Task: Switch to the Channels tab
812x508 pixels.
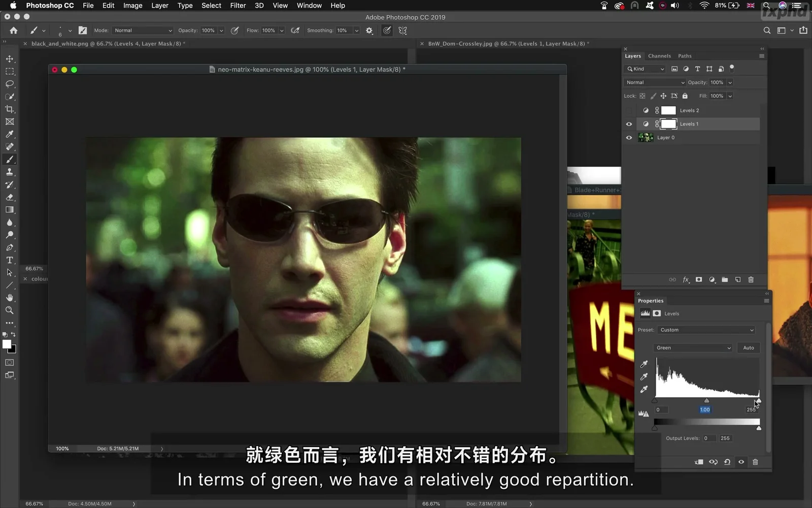Action: pos(659,56)
